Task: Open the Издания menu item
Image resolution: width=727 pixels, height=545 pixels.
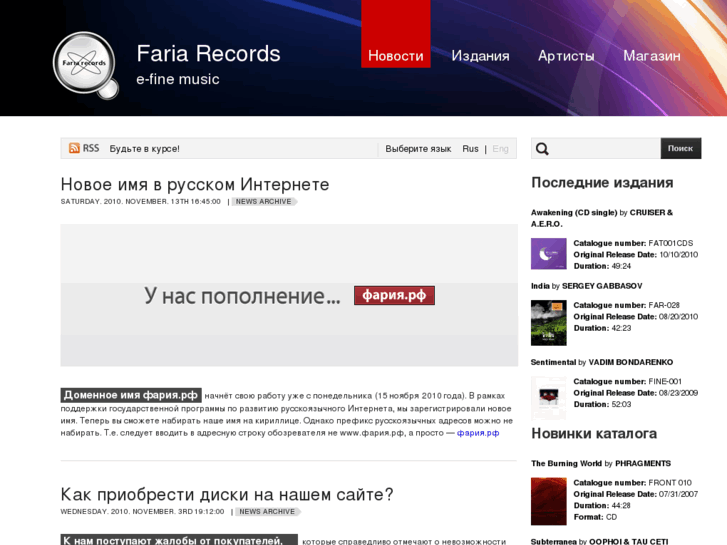Action: pos(480,56)
